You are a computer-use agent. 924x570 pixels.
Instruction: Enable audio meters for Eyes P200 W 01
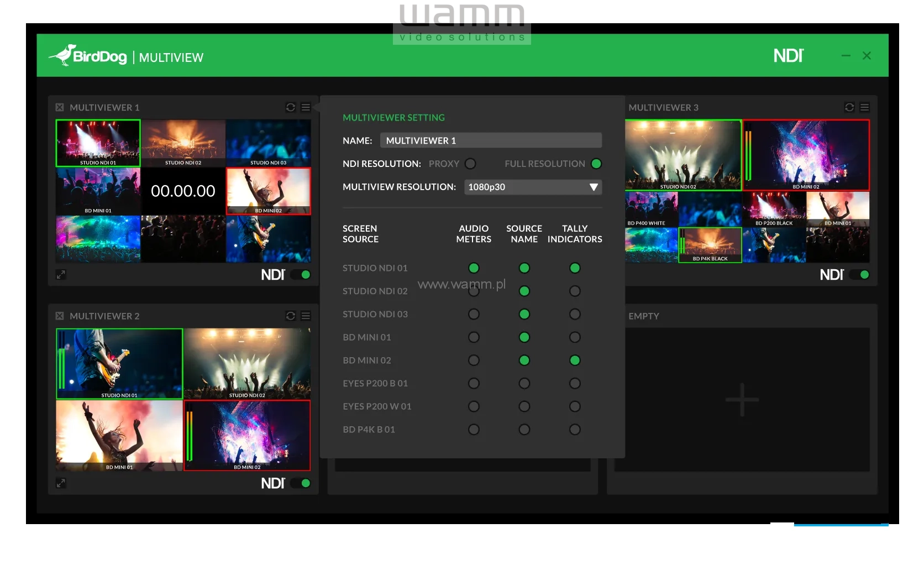click(474, 406)
